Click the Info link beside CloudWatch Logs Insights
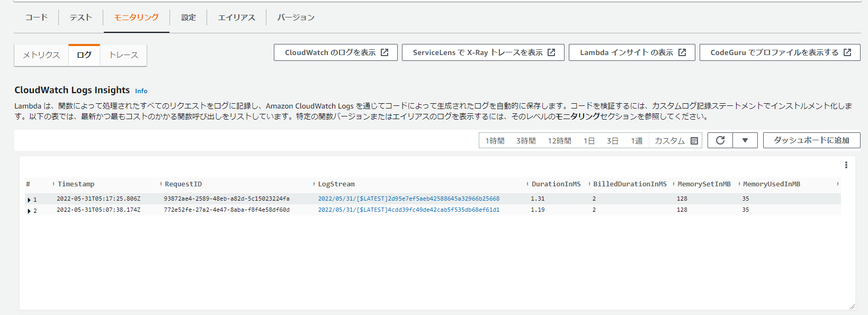This screenshot has height=315, width=868. pyautogui.click(x=141, y=91)
